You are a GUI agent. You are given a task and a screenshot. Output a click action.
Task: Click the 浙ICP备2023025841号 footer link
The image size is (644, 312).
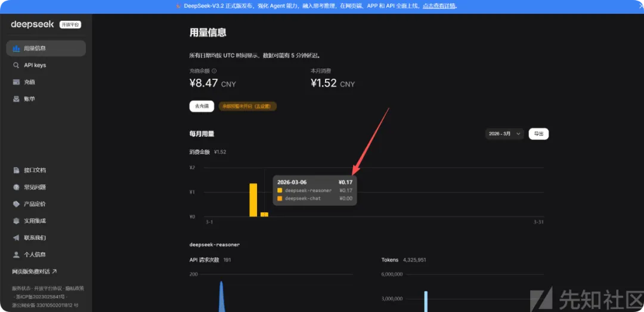tap(41, 297)
